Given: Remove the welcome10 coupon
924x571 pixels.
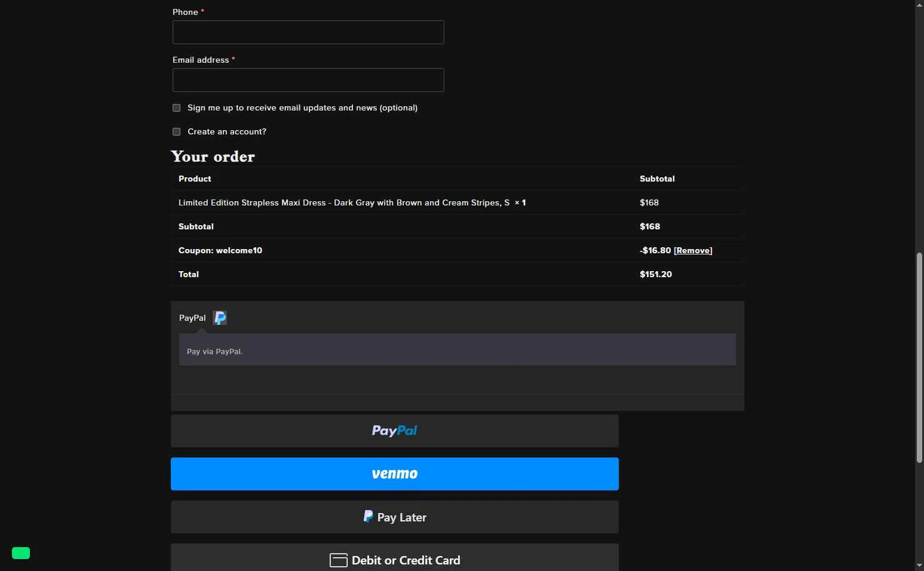Looking at the screenshot, I should pyautogui.click(x=693, y=250).
